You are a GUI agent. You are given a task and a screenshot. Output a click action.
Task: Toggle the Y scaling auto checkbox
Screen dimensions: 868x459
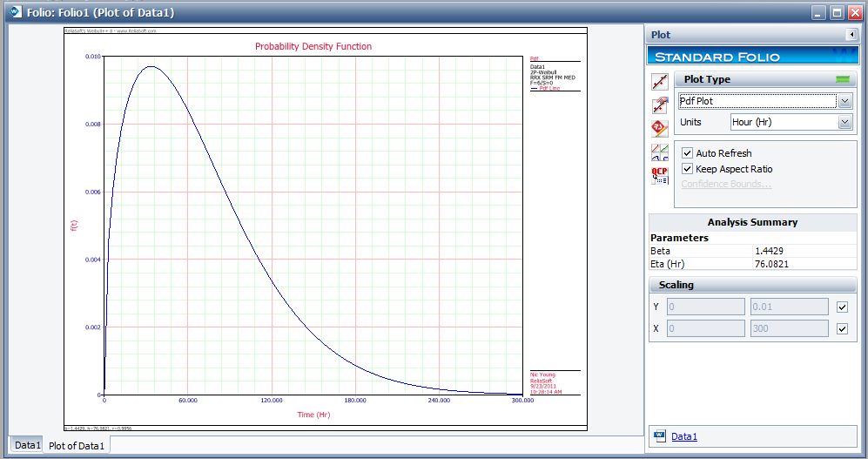pos(842,307)
